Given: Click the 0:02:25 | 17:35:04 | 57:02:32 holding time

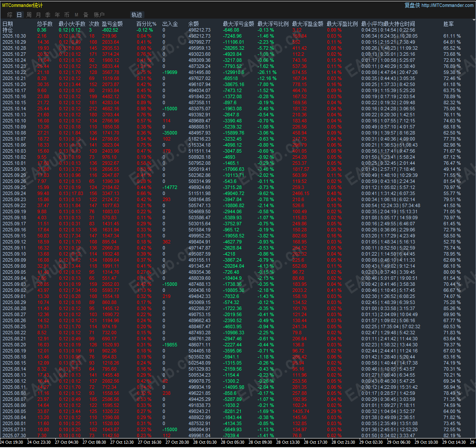Looking at the screenshot, I should 391,326.
